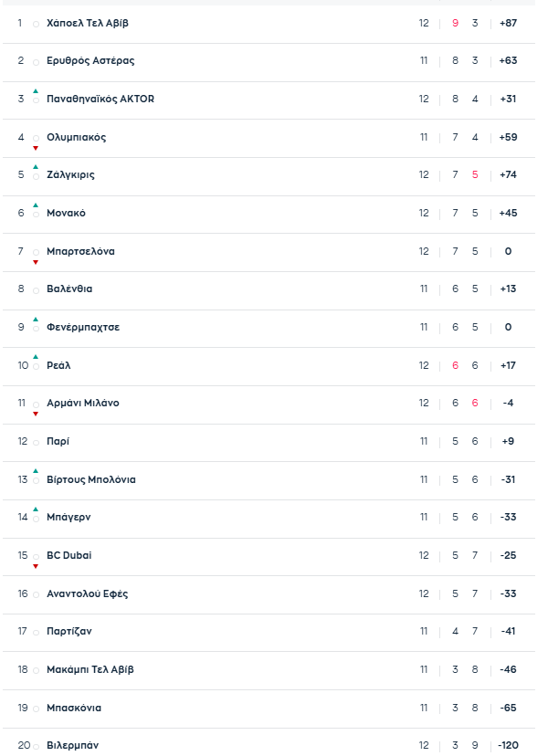
Task: Open the Ερυθρός Αστέρας team page
Action: point(90,60)
